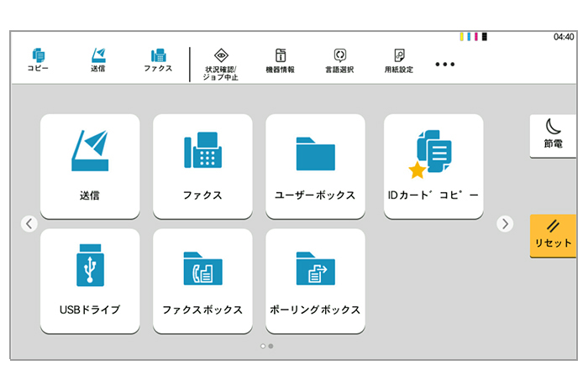
Task: Activate 節電 energy saver button
Action: pos(553,136)
